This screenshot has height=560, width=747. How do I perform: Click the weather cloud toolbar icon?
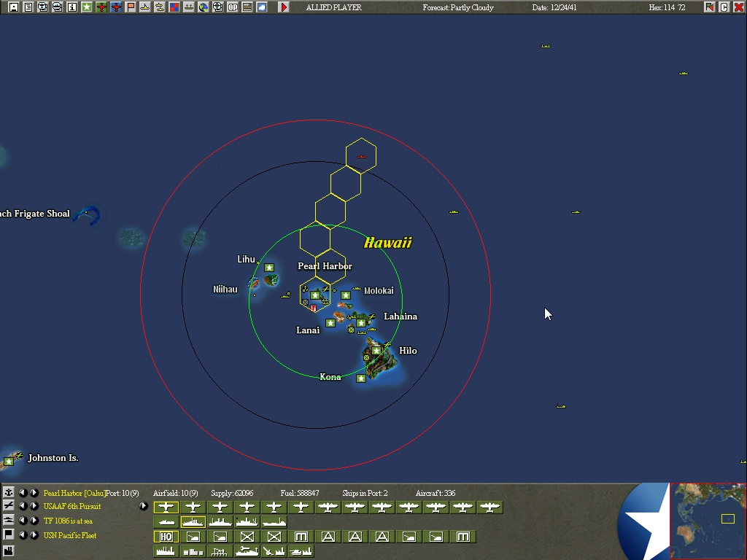(262, 7)
